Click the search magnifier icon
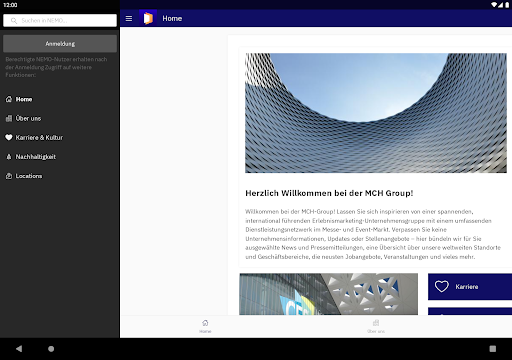The width and height of the screenshot is (512, 360). coord(14,21)
